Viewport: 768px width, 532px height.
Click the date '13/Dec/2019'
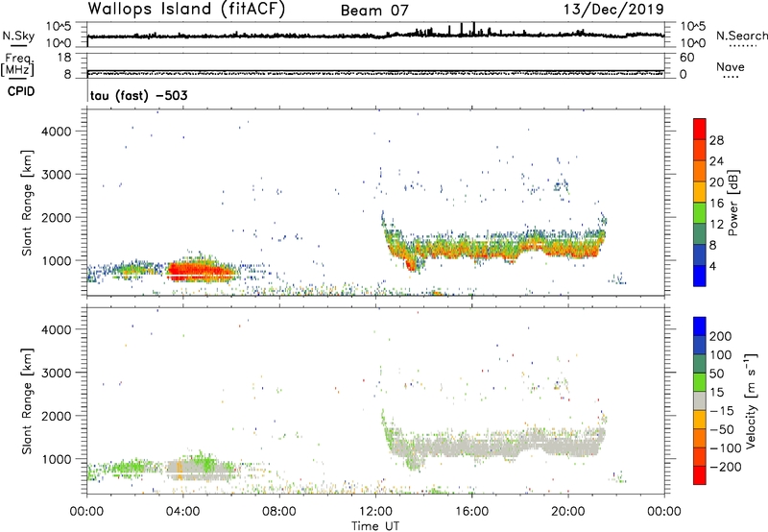pyautogui.click(x=613, y=10)
